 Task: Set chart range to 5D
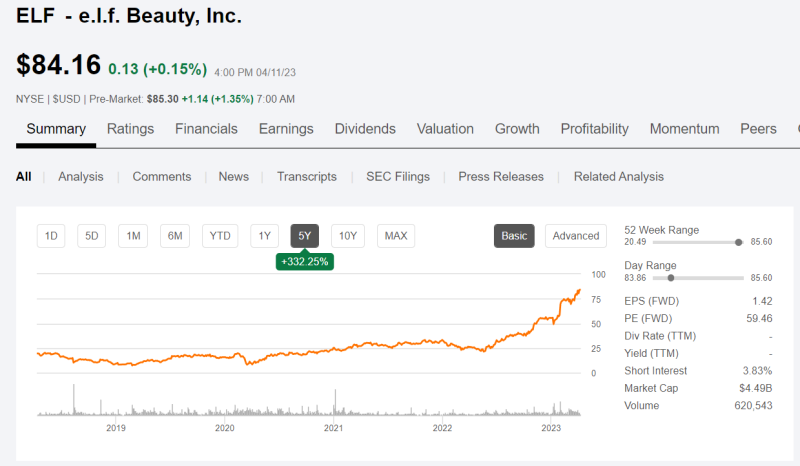click(x=91, y=236)
